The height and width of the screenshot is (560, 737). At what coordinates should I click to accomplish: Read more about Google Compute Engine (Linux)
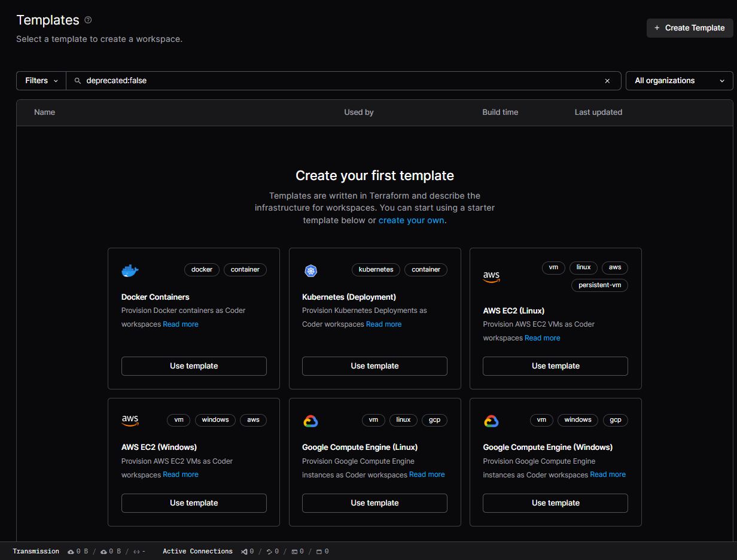[427, 474]
